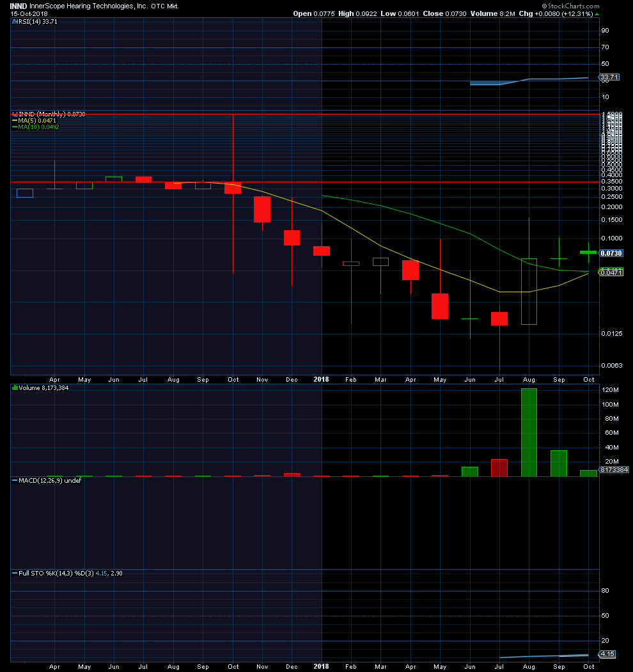The height and width of the screenshot is (672, 633).
Task: Click the 8173384 volume value tag
Action: [614, 470]
